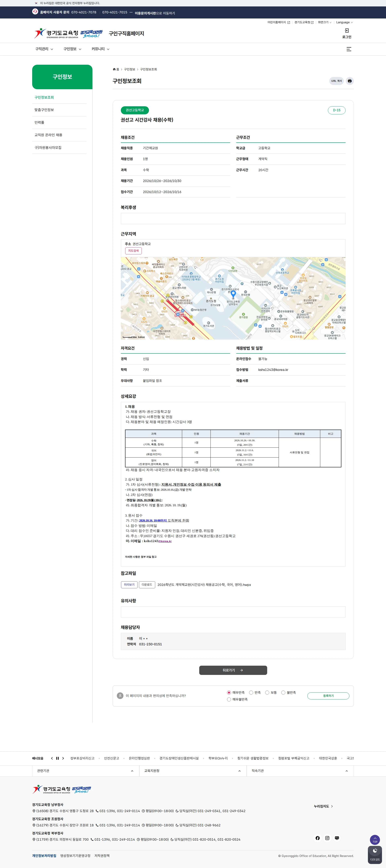Open the Instagram icon in footer
Screen dimensions: 386x868
point(327,838)
